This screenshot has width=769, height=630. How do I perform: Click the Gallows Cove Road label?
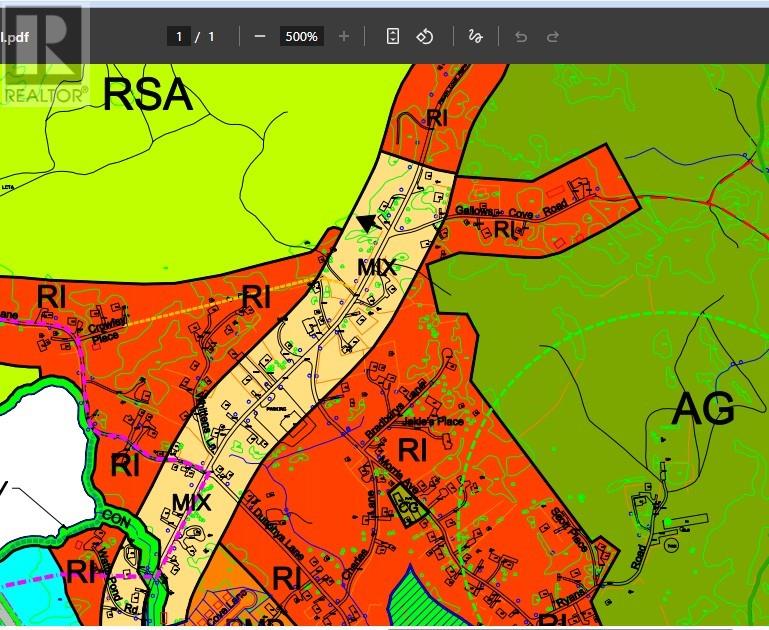511,210
